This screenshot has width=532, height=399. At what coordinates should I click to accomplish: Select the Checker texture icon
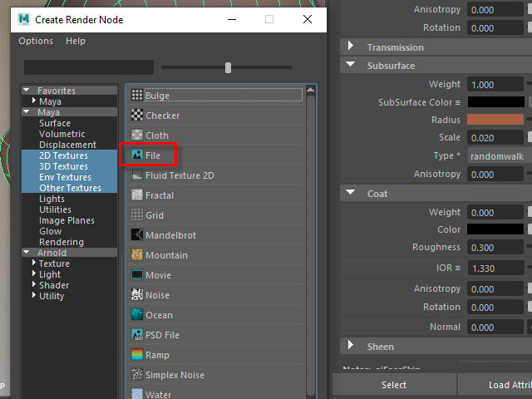137,116
